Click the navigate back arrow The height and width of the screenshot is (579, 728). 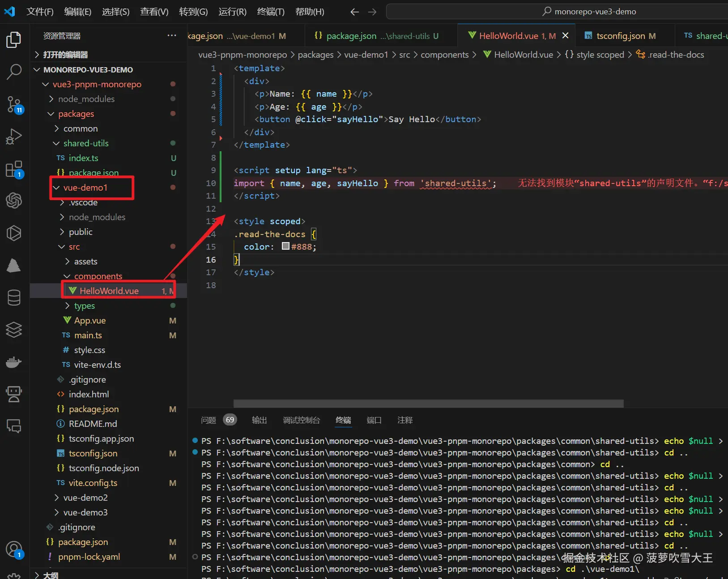click(x=354, y=12)
